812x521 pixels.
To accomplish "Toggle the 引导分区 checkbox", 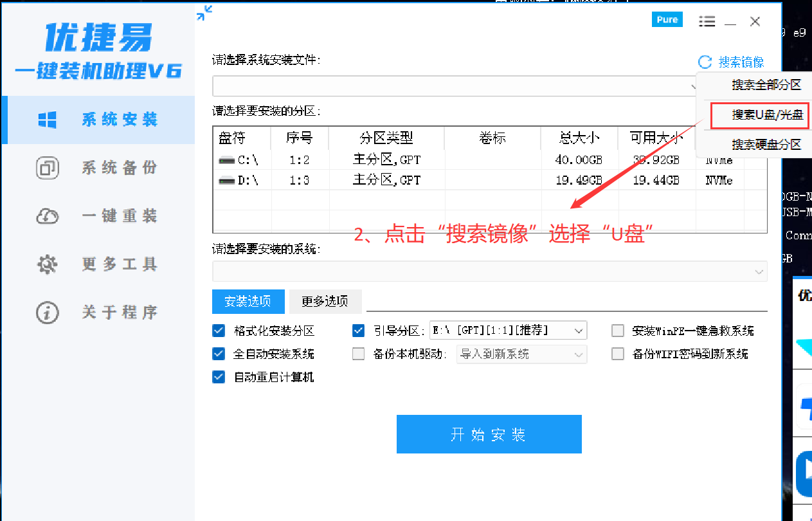I will point(359,331).
